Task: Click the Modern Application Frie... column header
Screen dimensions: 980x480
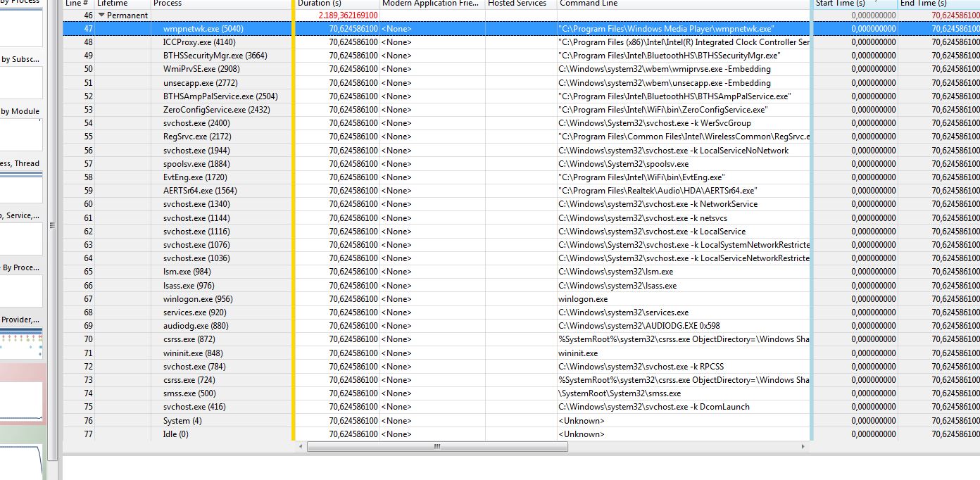Action: (x=432, y=4)
